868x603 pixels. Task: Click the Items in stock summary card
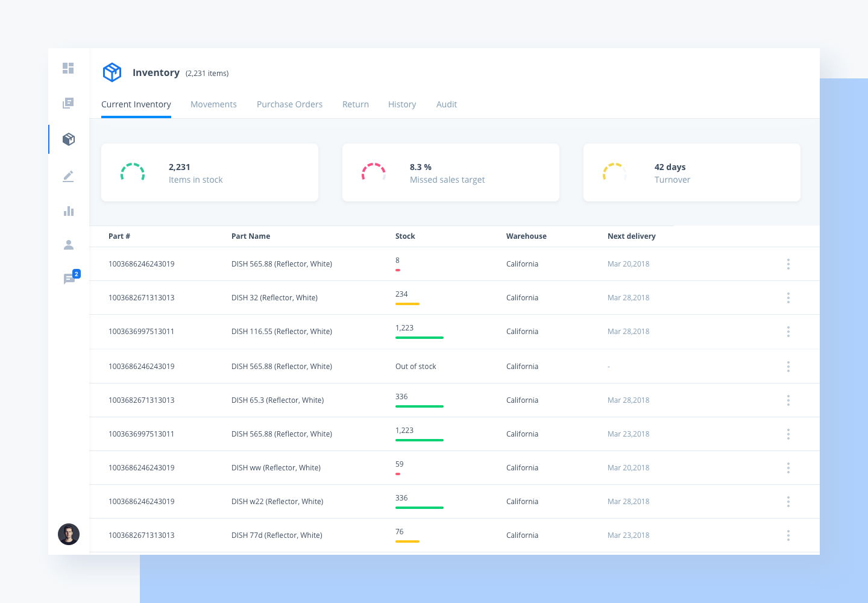click(210, 172)
